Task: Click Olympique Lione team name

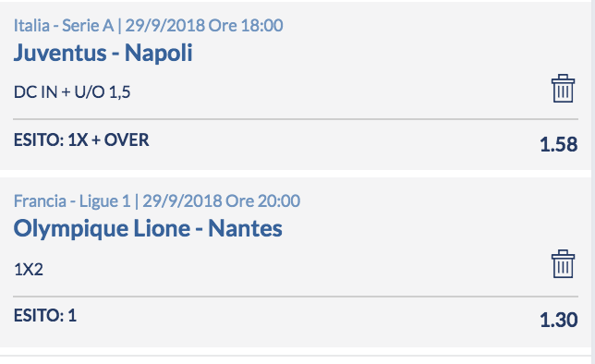Action: click(x=102, y=229)
